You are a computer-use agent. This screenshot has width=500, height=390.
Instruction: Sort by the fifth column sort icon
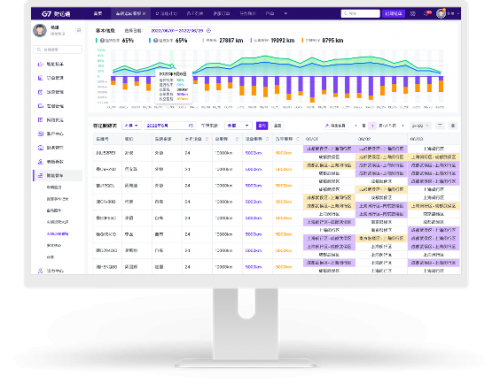click(x=237, y=139)
